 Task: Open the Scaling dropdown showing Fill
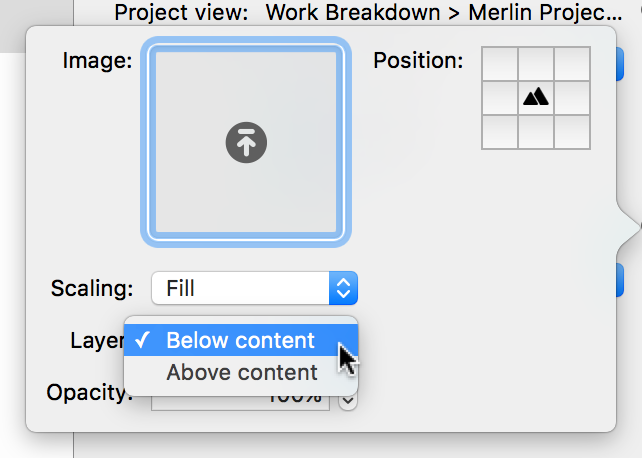[x=254, y=288]
